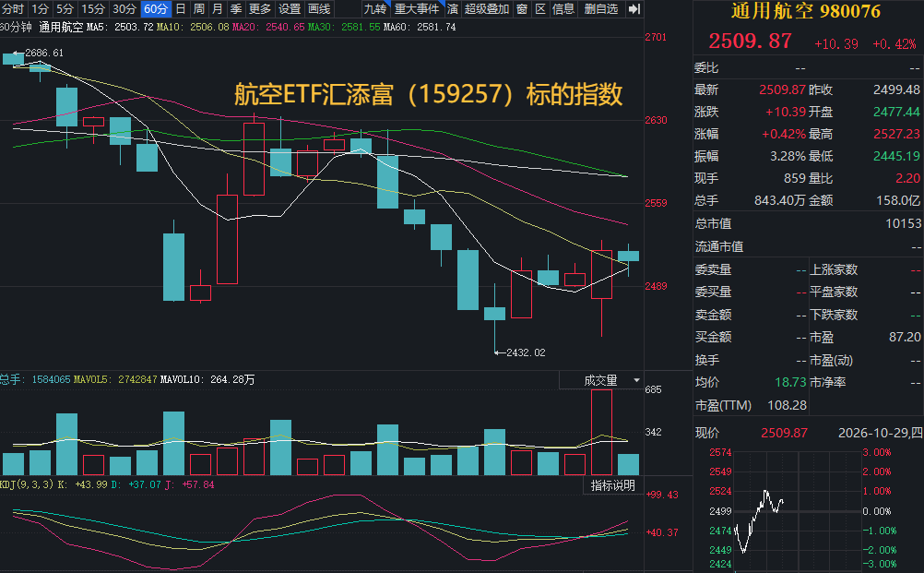
Task: Collapse the side panel with the arrow icon
Action: click(x=634, y=9)
